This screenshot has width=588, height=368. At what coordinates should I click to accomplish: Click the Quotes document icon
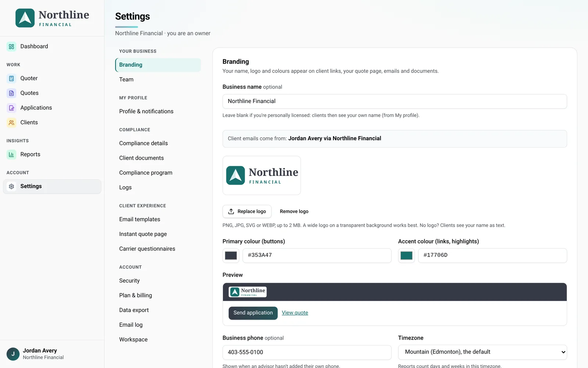click(11, 93)
